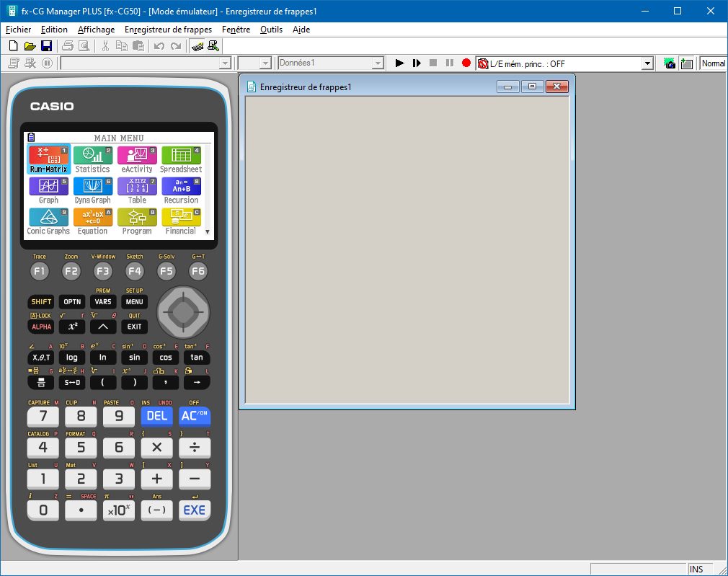This screenshot has width=728, height=576.
Task: Expand the small empty dropdown before Données1
Action: (265, 63)
